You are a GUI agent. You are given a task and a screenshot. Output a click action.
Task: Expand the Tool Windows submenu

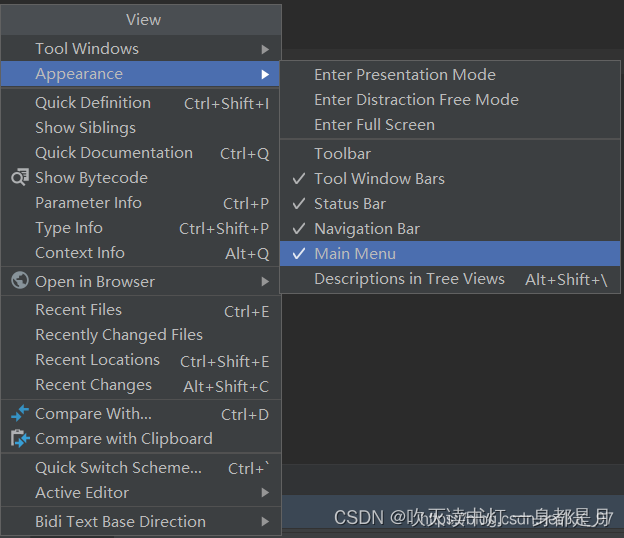(141, 49)
